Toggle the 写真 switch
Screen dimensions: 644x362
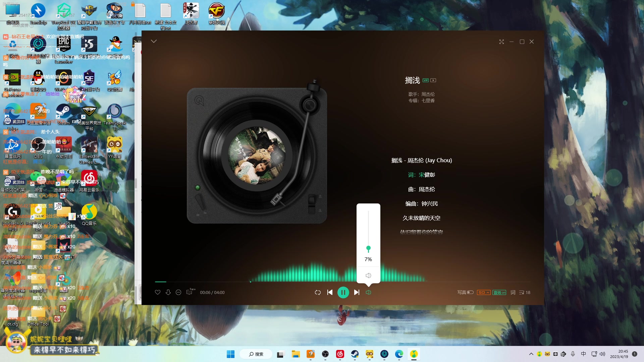(x=470, y=292)
